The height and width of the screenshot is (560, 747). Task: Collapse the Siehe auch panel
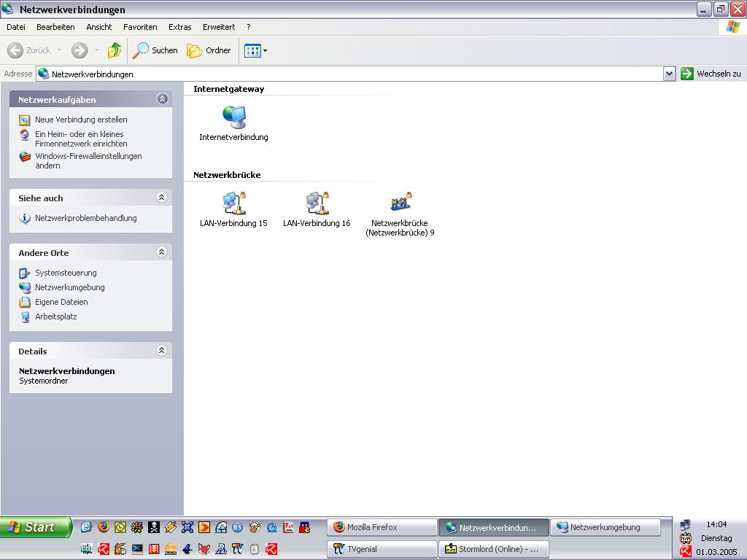click(x=162, y=198)
